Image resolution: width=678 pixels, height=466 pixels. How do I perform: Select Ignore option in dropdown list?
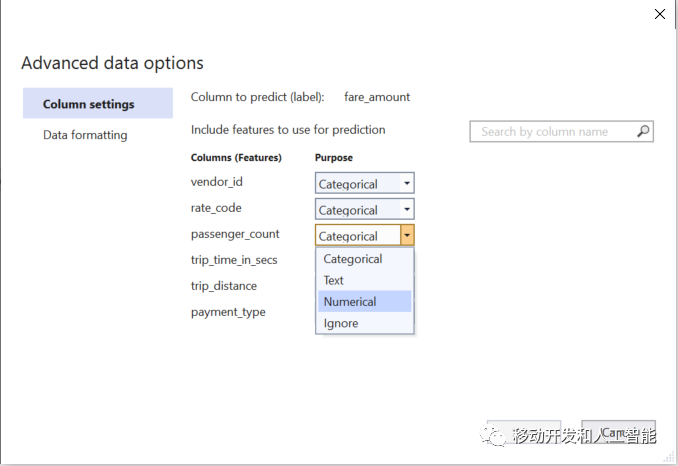click(x=341, y=323)
